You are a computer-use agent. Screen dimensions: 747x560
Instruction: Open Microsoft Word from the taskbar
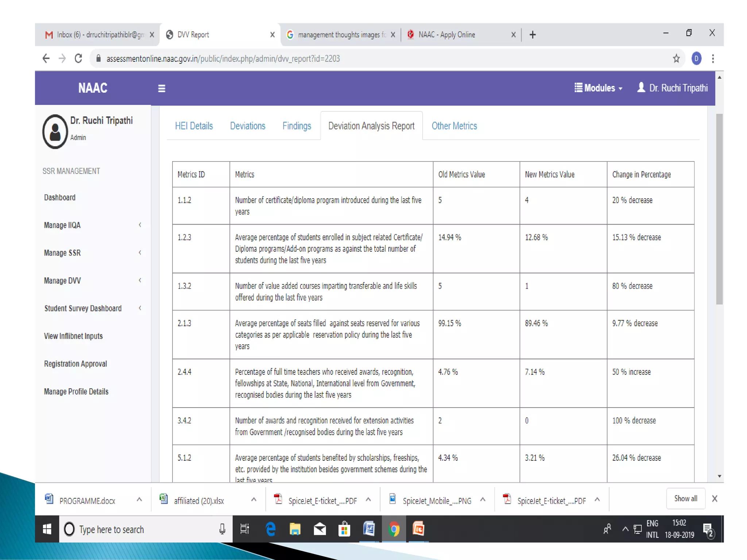[x=369, y=529]
